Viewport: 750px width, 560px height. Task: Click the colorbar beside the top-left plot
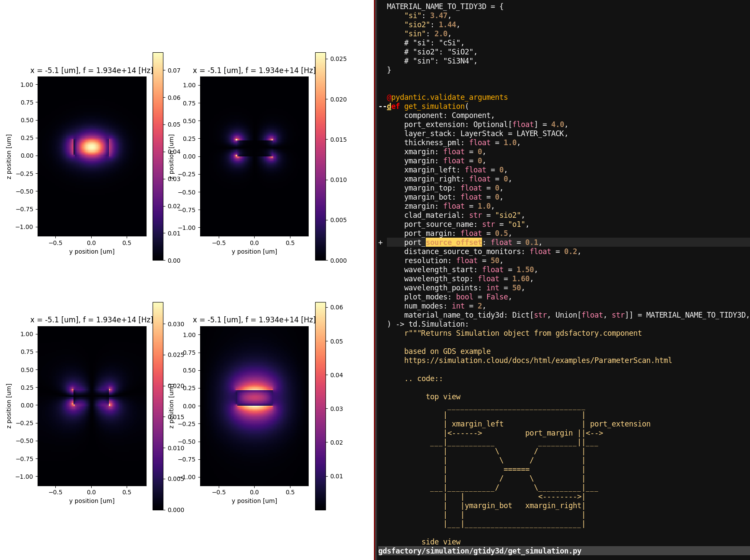click(157, 156)
